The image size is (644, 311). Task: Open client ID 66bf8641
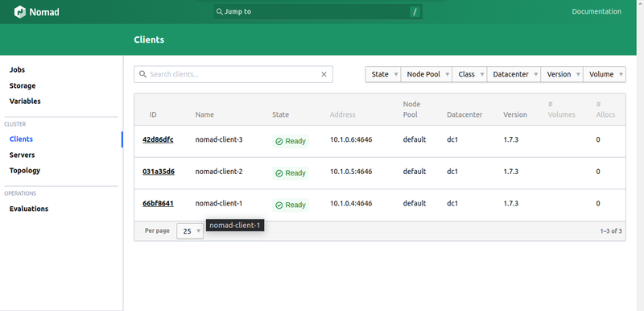point(158,203)
